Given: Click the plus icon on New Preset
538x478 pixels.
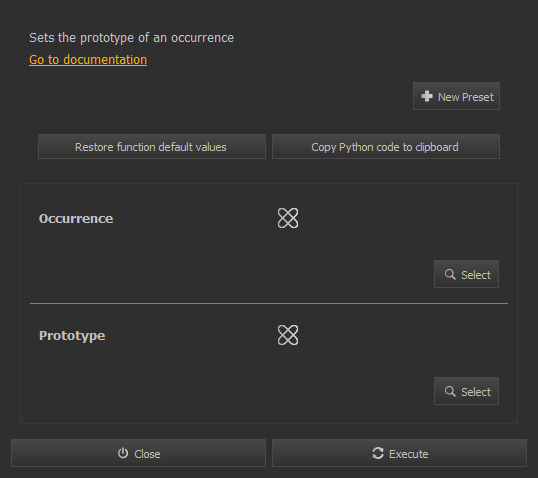Looking at the screenshot, I should pyautogui.click(x=427, y=96).
